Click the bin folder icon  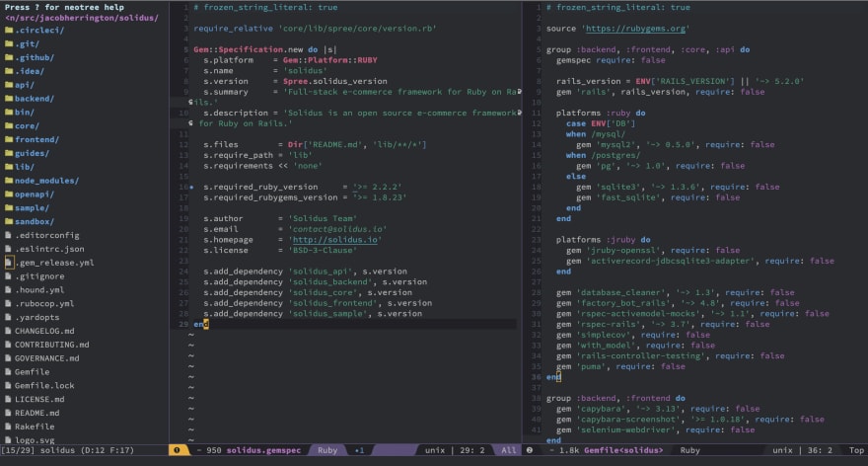9,112
